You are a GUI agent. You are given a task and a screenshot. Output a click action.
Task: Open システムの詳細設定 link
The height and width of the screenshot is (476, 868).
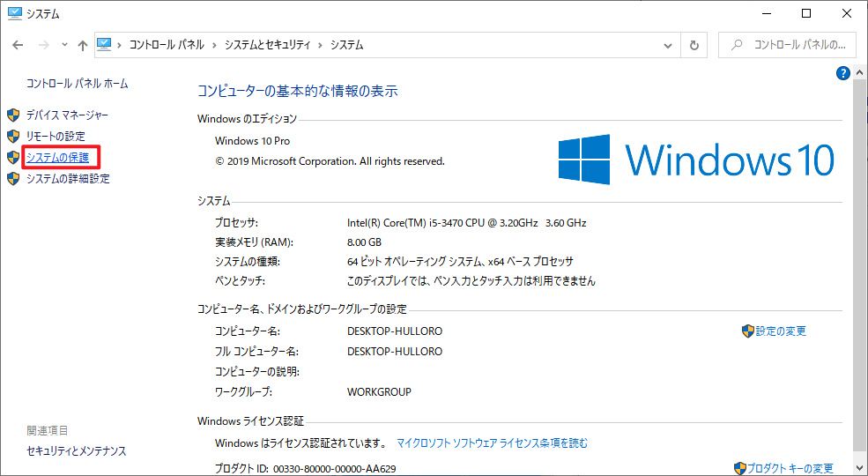pos(68,179)
